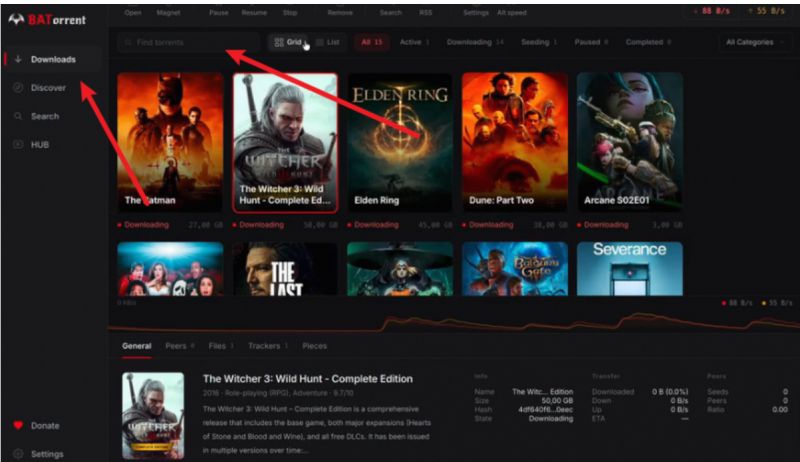Click the Witcher cover in details panel
Image resolution: width=800 pixels, height=462 pixels.
click(153, 416)
